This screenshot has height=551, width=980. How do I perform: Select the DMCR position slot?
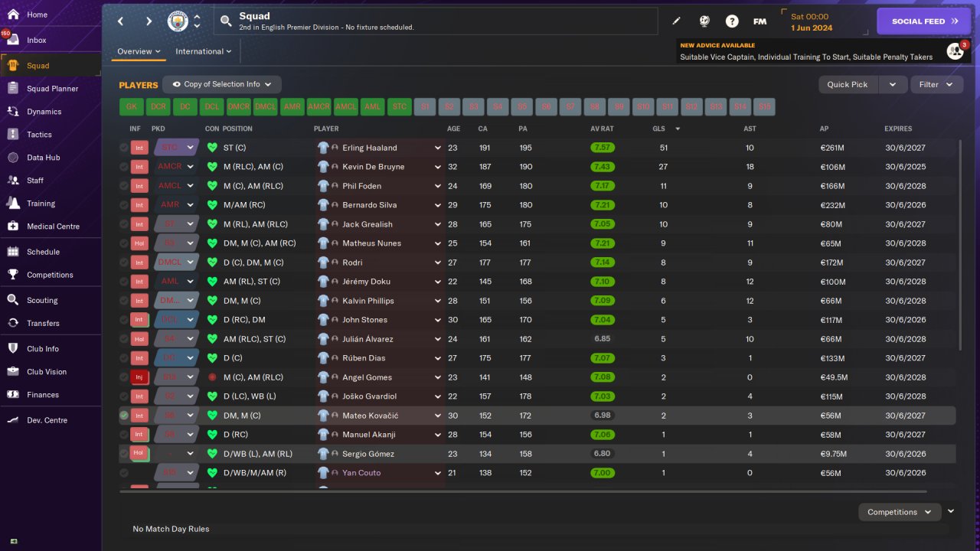239,107
